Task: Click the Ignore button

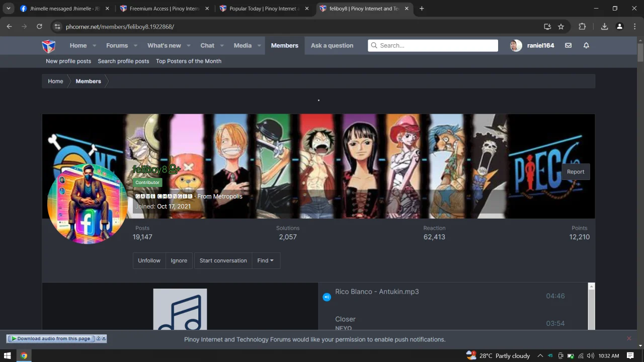Action: (179, 260)
